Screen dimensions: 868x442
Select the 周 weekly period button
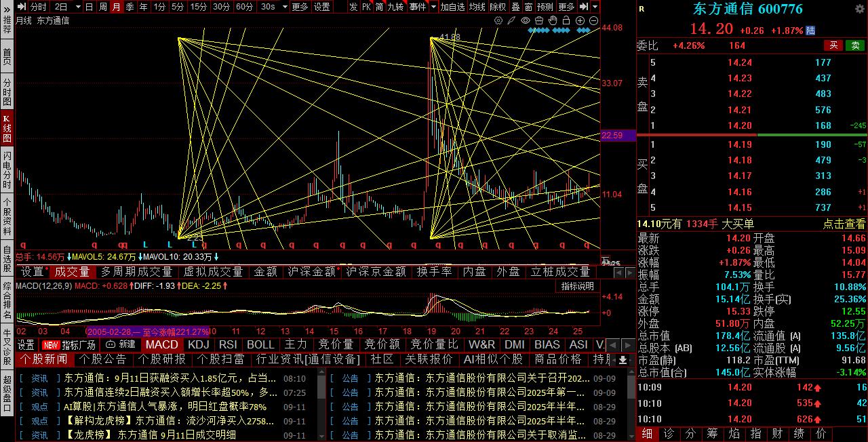point(102,7)
